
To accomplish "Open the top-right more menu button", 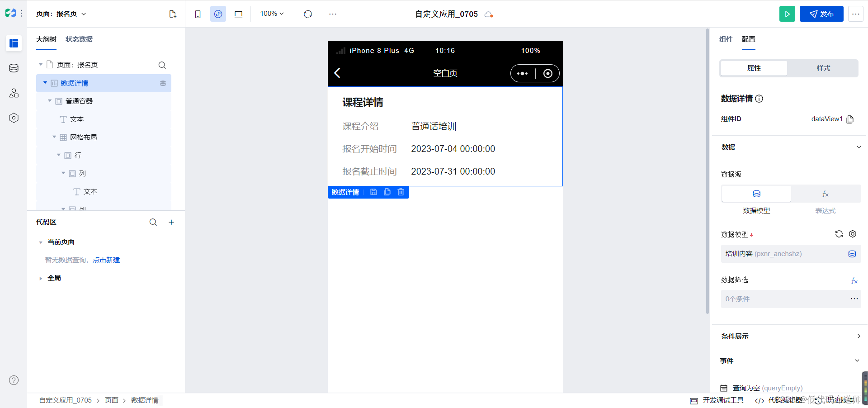I will (x=856, y=14).
